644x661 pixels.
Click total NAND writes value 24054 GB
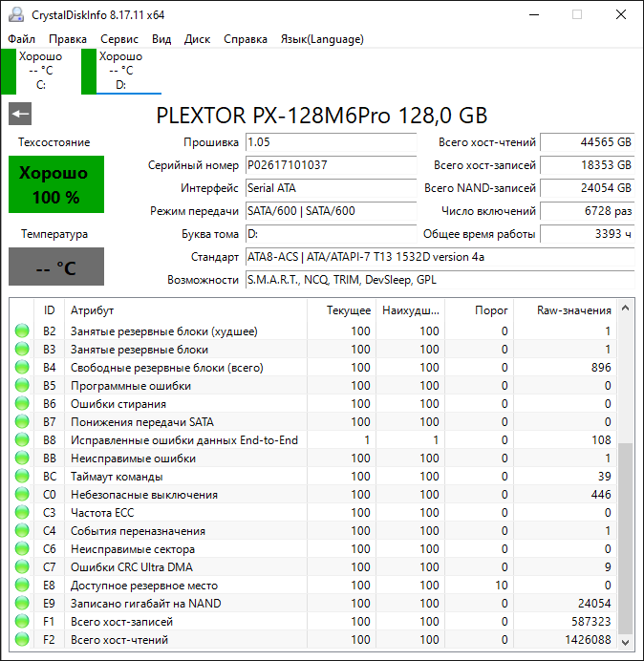pyautogui.click(x=587, y=187)
